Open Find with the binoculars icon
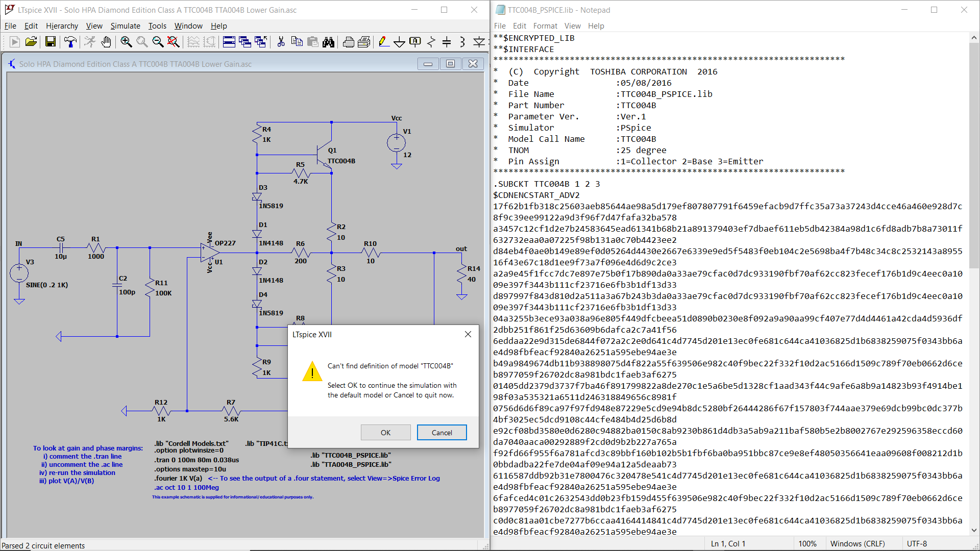Image resolution: width=980 pixels, height=551 pixels. (328, 42)
